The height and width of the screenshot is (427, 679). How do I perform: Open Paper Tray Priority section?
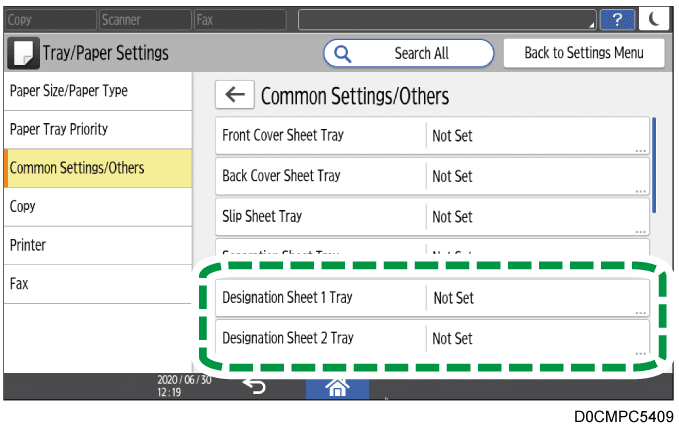tap(97, 129)
